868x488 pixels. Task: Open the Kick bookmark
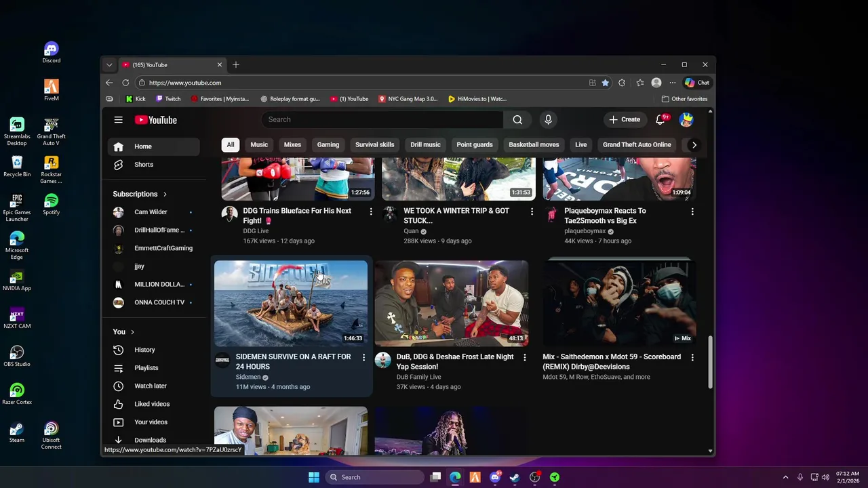[x=136, y=99]
